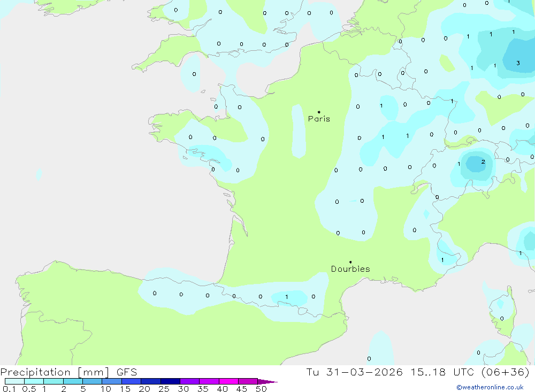Click the legend scale label '10'
The width and height of the screenshot is (535, 392).
coord(105,389)
